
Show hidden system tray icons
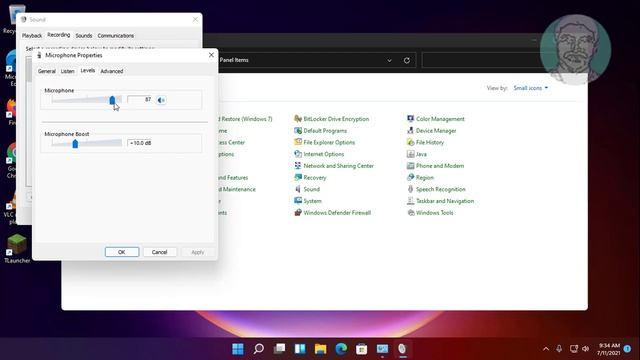[x=546, y=349]
